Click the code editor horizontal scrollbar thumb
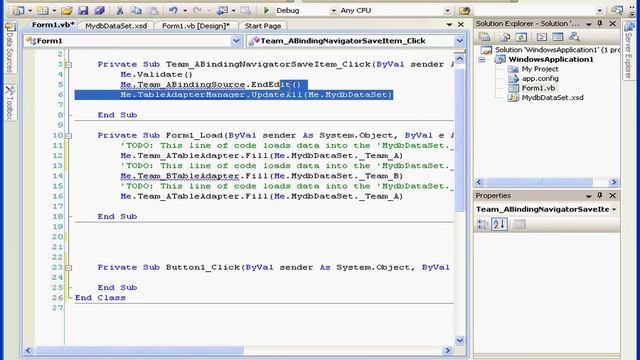Screen dimensions: 640x360 139,351
